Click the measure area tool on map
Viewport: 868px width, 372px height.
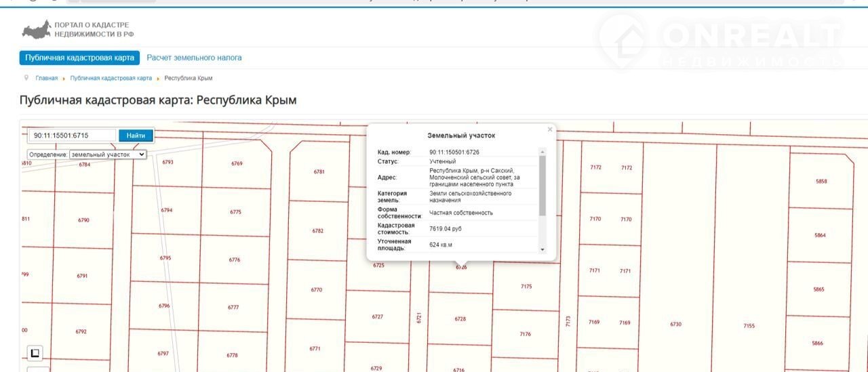(35, 353)
